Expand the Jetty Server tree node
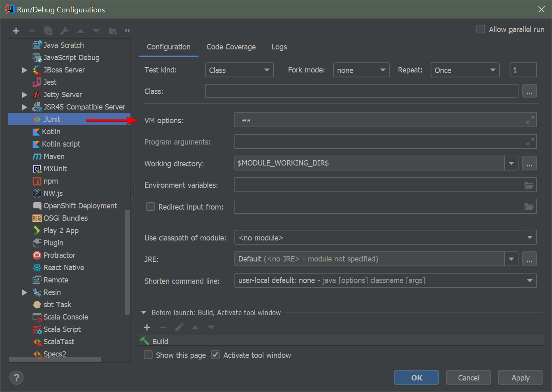 point(25,95)
